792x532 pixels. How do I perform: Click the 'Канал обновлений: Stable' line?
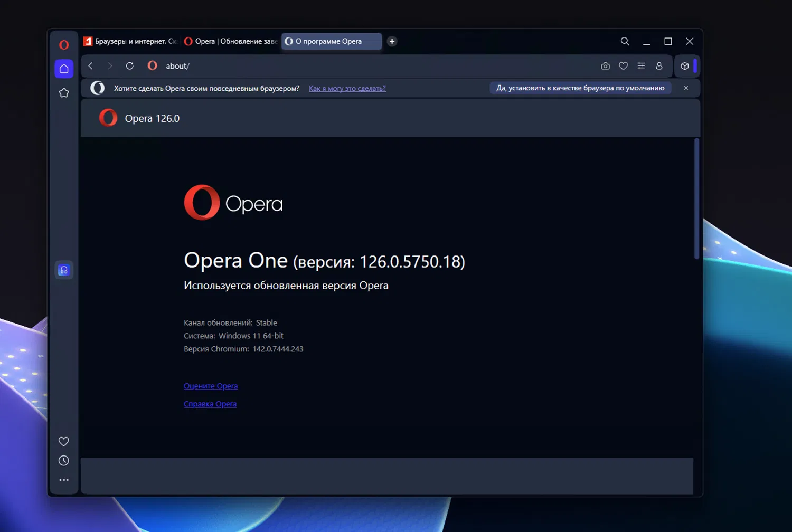tap(230, 322)
